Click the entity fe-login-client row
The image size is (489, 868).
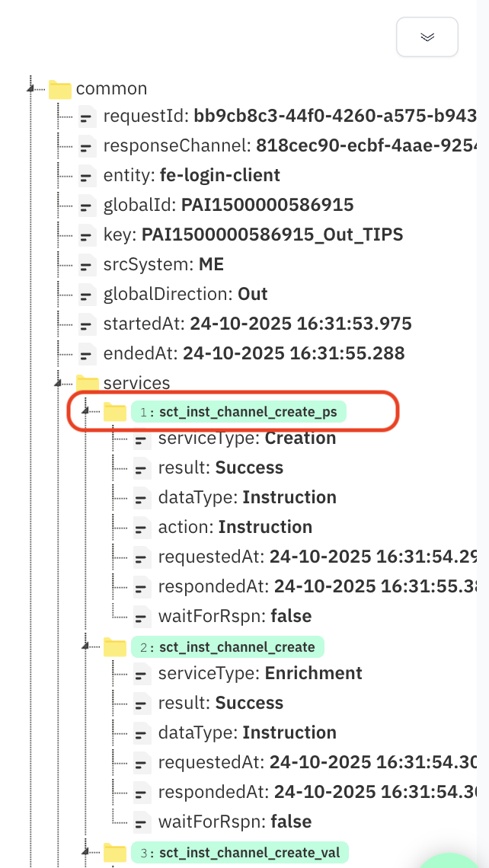click(191, 176)
